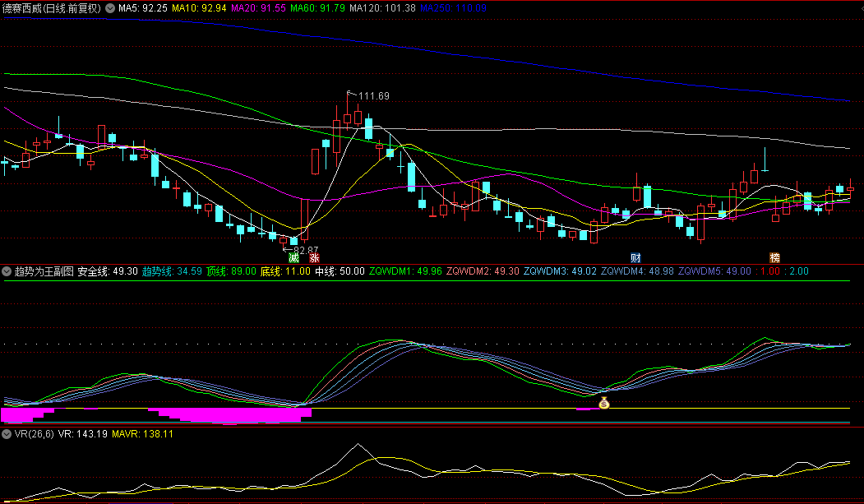Click the money bag signal icon

coord(604,403)
